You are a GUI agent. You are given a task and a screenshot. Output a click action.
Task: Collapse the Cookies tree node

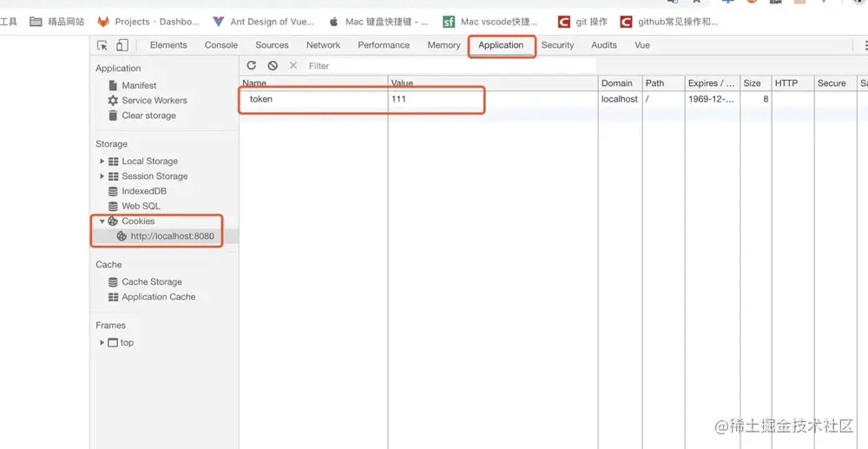[x=102, y=221]
